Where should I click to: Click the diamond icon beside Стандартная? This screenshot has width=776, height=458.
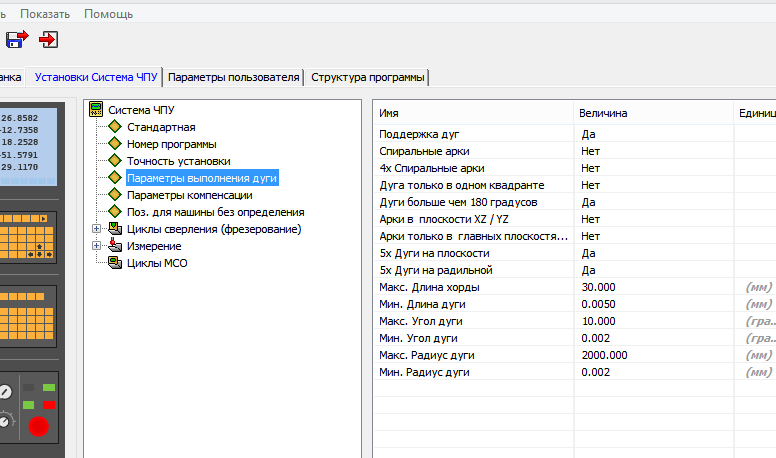pos(114,127)
